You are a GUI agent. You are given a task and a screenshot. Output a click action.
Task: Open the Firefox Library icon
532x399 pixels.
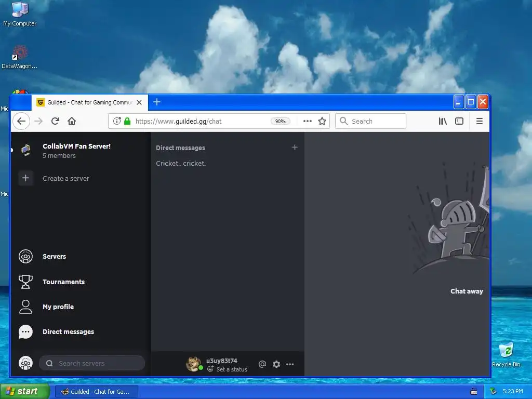[443, 121]
